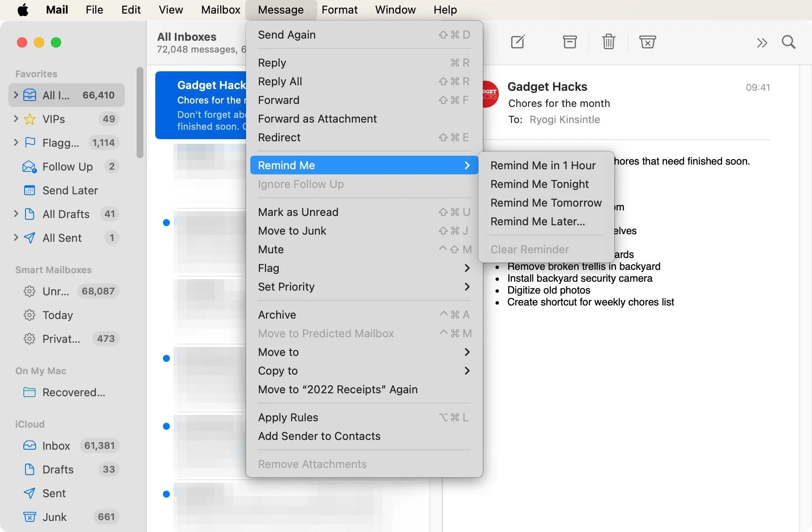This screenshot has height=532, width=812.
Task: Select Add Sender to Contacts
Action: [x=364, y=436]
